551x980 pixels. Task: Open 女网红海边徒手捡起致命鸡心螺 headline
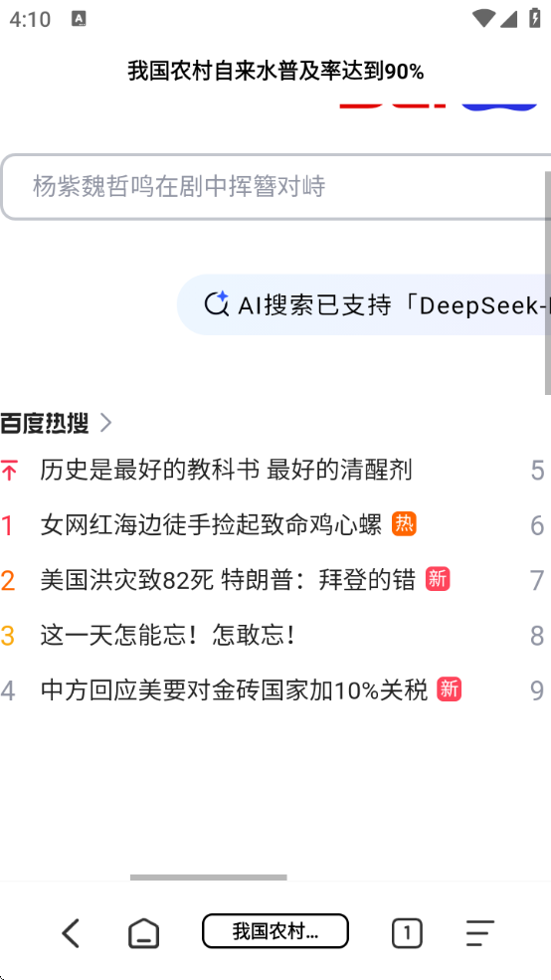pos(211,524)
